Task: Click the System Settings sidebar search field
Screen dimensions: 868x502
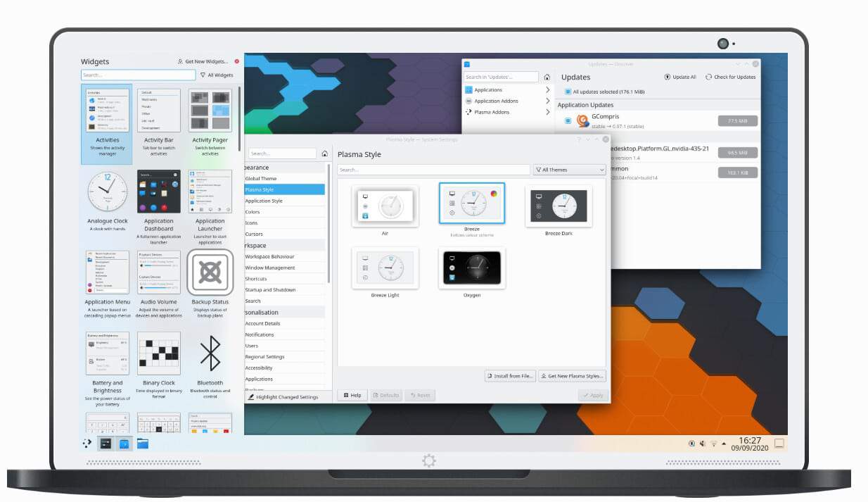Action: click(x=282, y=153)
